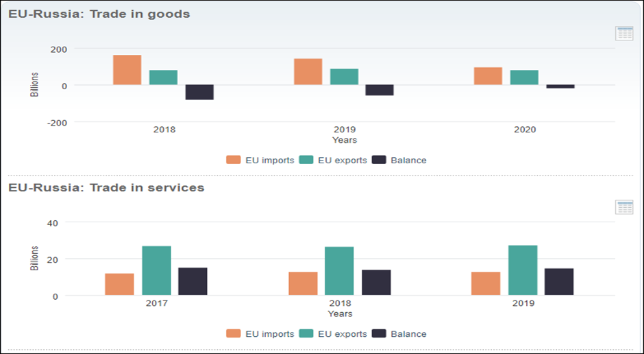Click the 2019 EU exports bar in goods chart
The width and height of the screenshot is (644, 354).
(344, 77)
